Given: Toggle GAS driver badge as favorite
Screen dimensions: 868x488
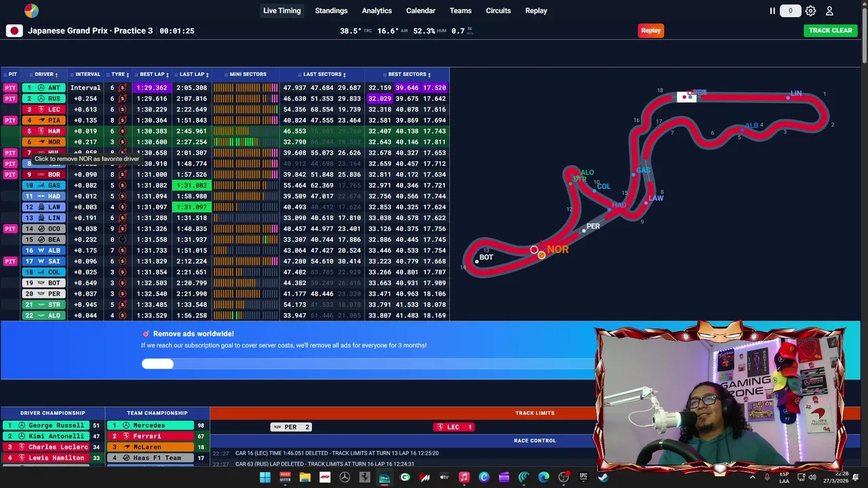Looking at the screenshot, I should coord(43,185).
